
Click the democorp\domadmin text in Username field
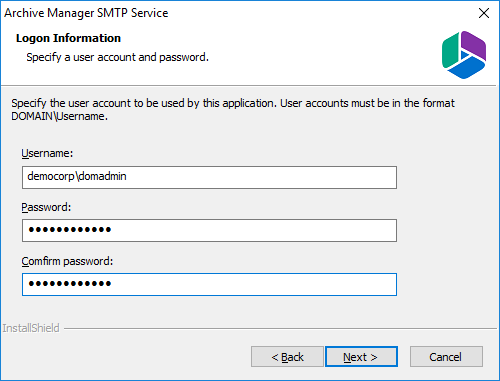[x=77, y=176]
